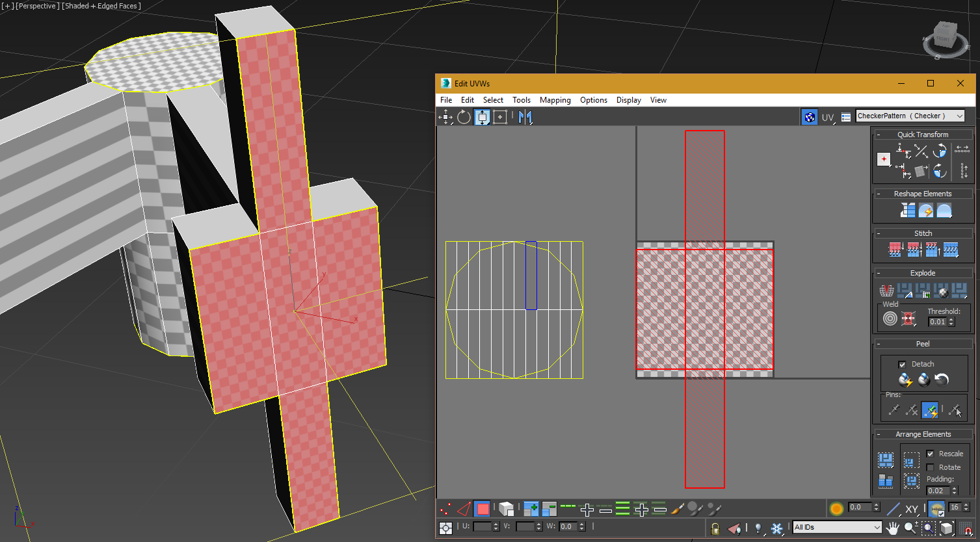
Task: Open the Mapping menu
Action: [x=555, y=100]
